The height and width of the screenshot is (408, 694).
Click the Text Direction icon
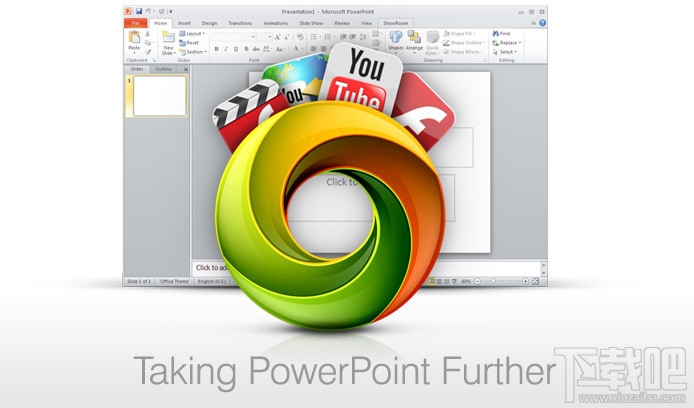click(376, 34)
